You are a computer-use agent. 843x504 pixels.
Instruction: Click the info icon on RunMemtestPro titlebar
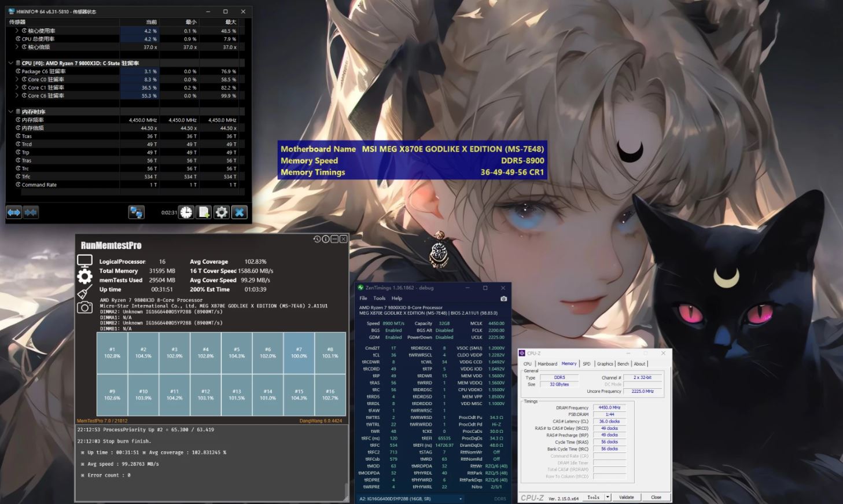point(325,238)
